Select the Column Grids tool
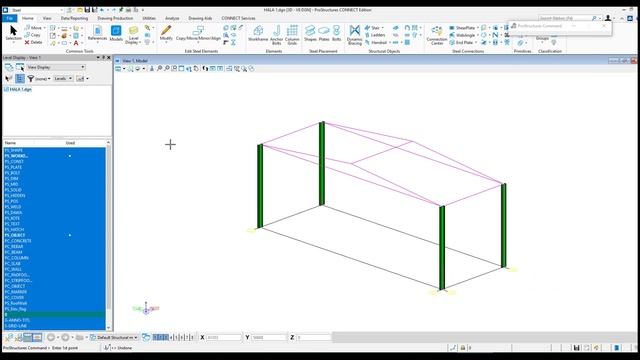 coord(292,34)
